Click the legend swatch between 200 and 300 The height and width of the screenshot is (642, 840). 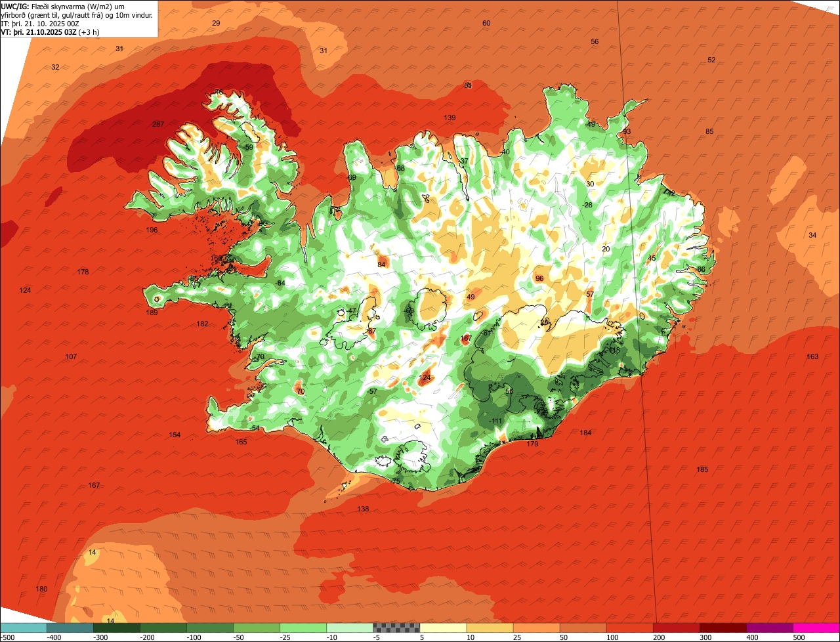[676, 628]
